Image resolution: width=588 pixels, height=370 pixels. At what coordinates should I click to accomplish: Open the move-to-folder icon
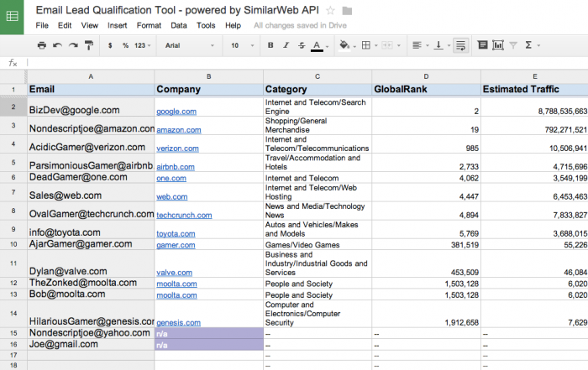pos(347,11)
